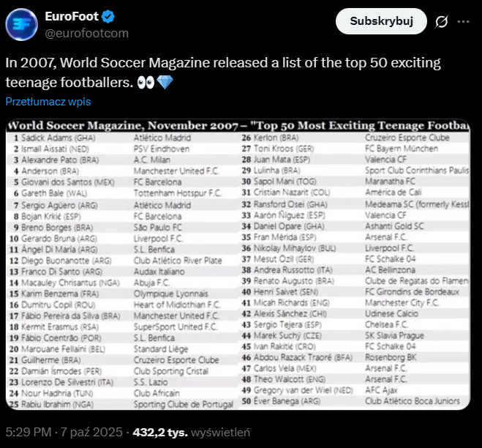This screenshot has width=482, height=448.
Task: Open the three-dot more options menu
Action: pyautogui.click(x=463, y=22)
